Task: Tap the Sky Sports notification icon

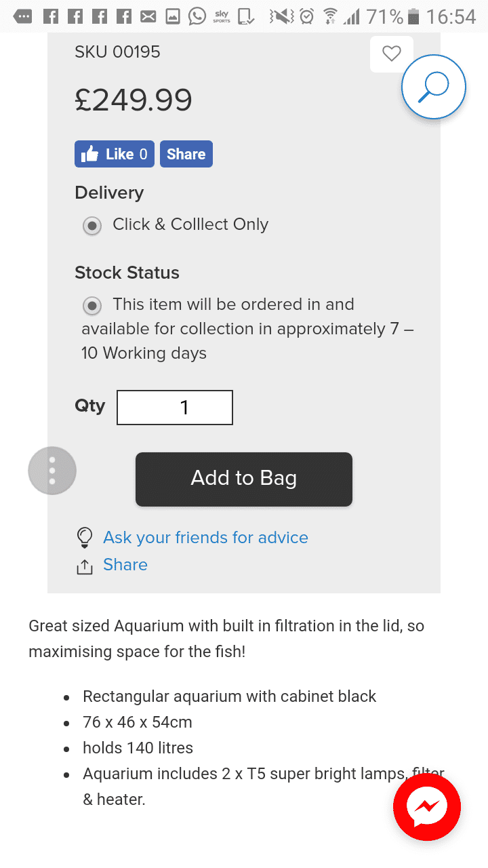Action: coord(222,16)
